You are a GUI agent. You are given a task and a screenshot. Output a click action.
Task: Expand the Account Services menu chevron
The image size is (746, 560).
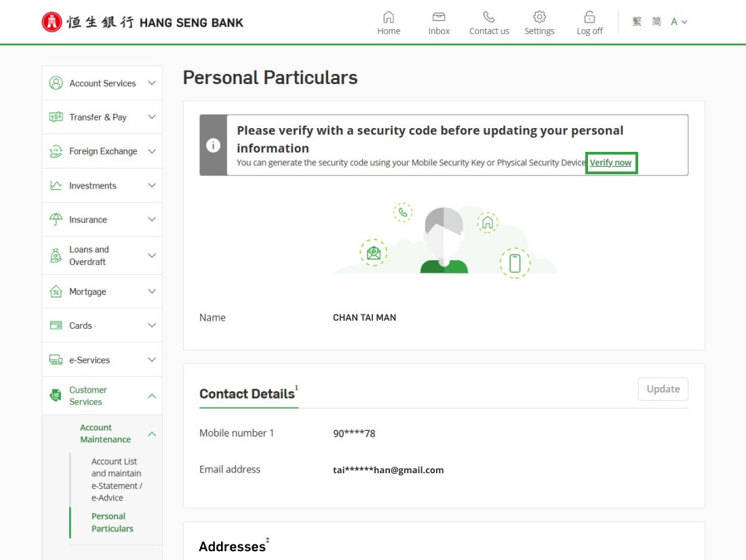[152, 83]
